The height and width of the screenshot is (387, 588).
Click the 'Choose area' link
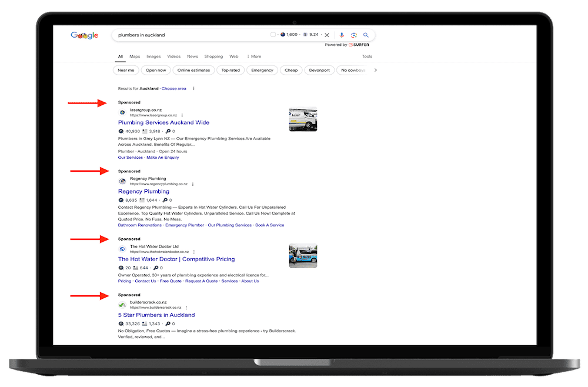point(173,88)
